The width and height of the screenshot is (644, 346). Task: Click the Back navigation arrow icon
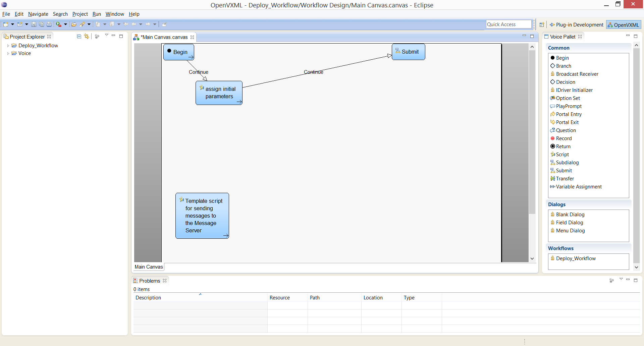point(134,24)
